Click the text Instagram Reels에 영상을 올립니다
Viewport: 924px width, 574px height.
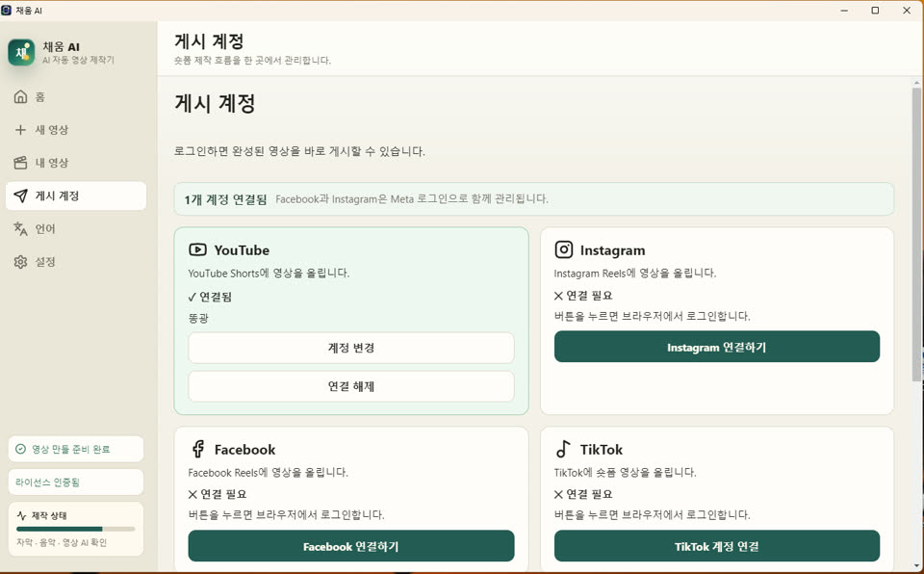(x=635, y=274)
